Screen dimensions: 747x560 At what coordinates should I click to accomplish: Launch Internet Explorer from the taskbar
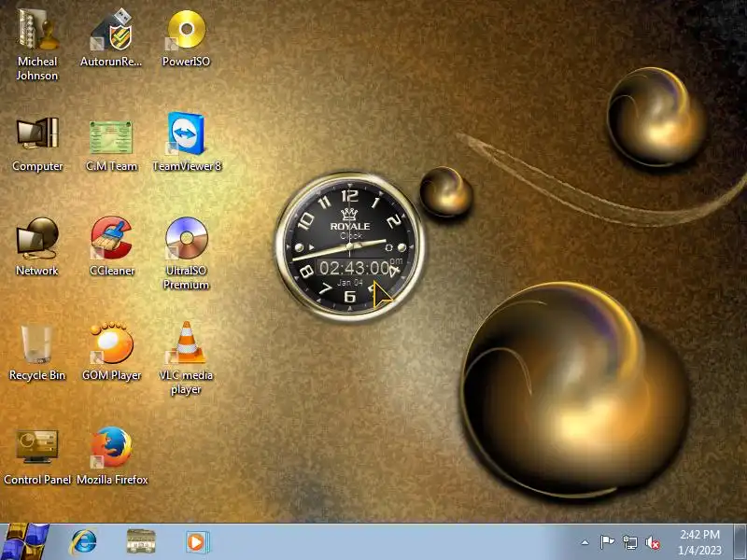(83, 542)
